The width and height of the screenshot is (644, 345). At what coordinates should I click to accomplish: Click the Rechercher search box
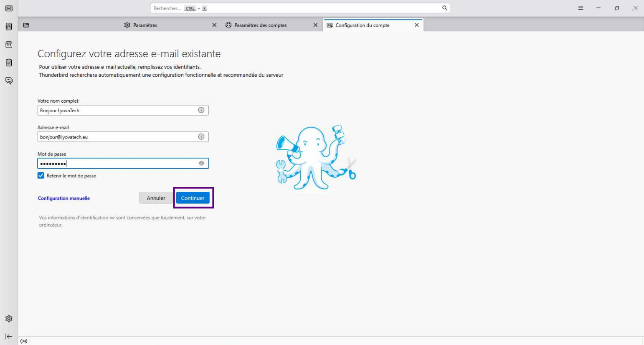click(300, 8)
